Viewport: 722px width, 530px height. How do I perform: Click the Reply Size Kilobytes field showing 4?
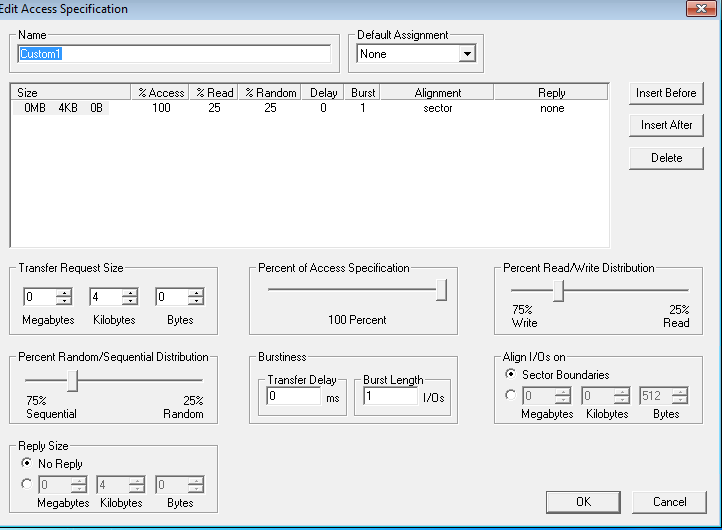(113, 485)
